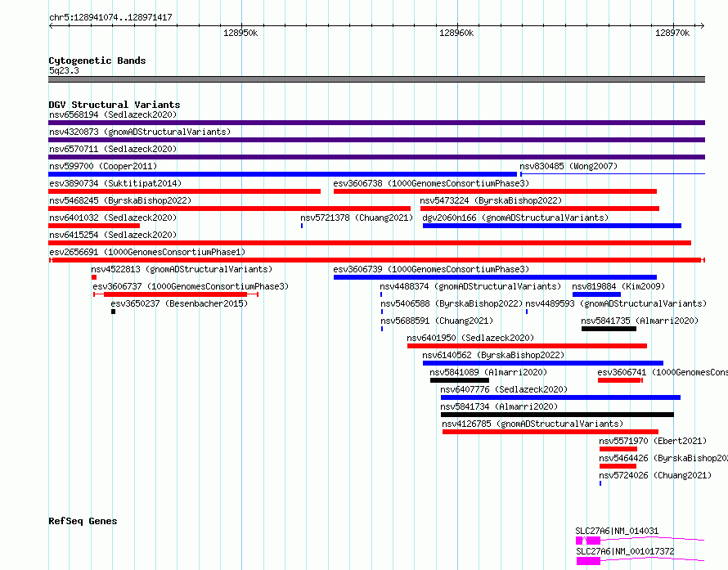Select nsv5473224 (ByrskaBishop2022) label
Image resolution: width=728 pixels, height=570 pixels.
491,200
